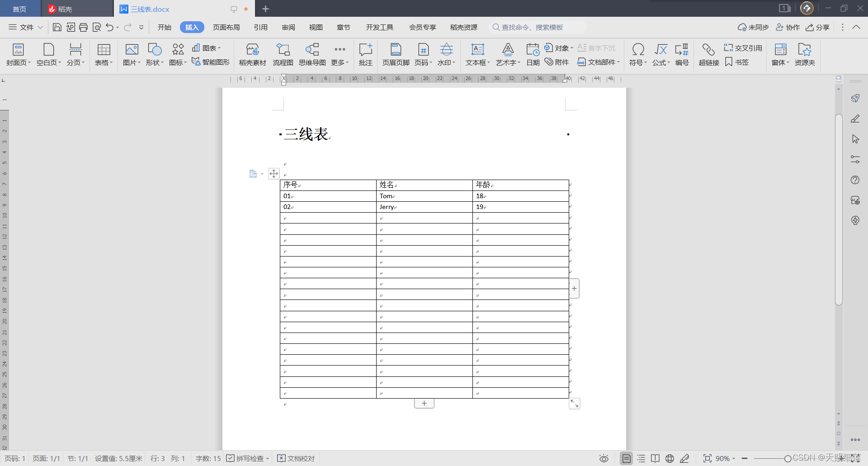Add a comment (批注)

pos(366,55)
